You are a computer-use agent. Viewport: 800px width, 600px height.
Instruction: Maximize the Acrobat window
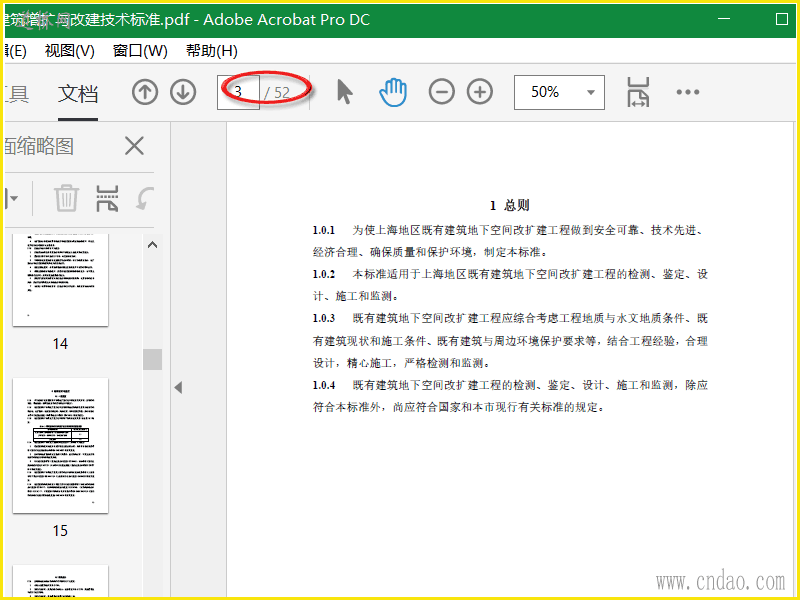click(782, 19)
